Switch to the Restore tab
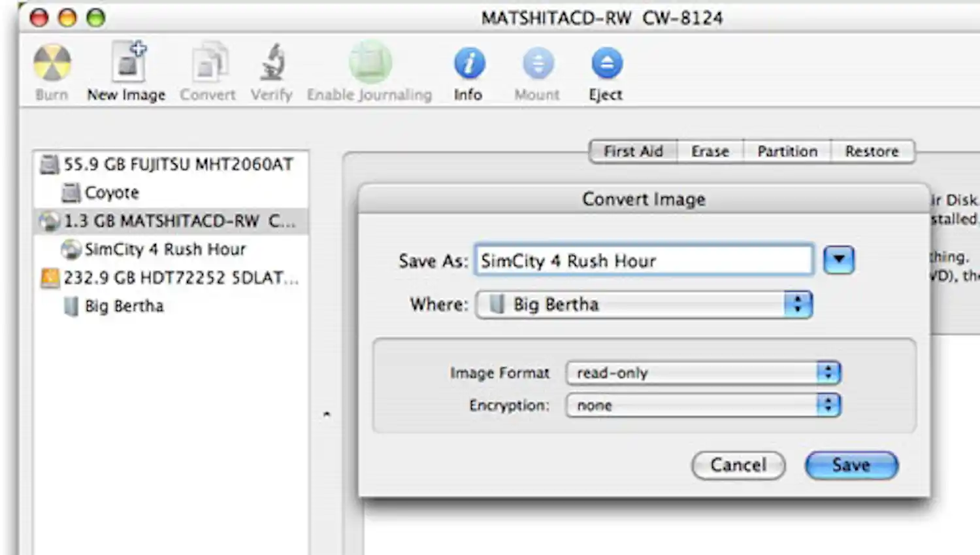Viewport: 980px width, 555px height. (872, 152)
